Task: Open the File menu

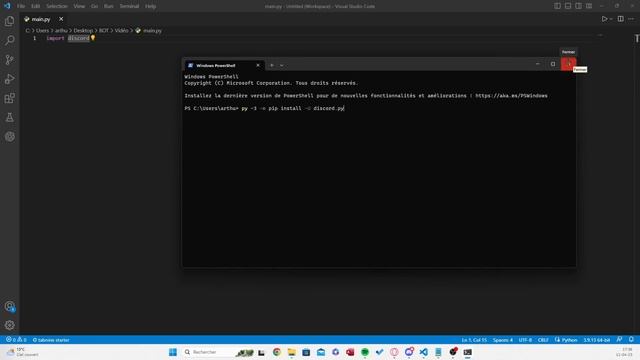Action: [21, 6]
